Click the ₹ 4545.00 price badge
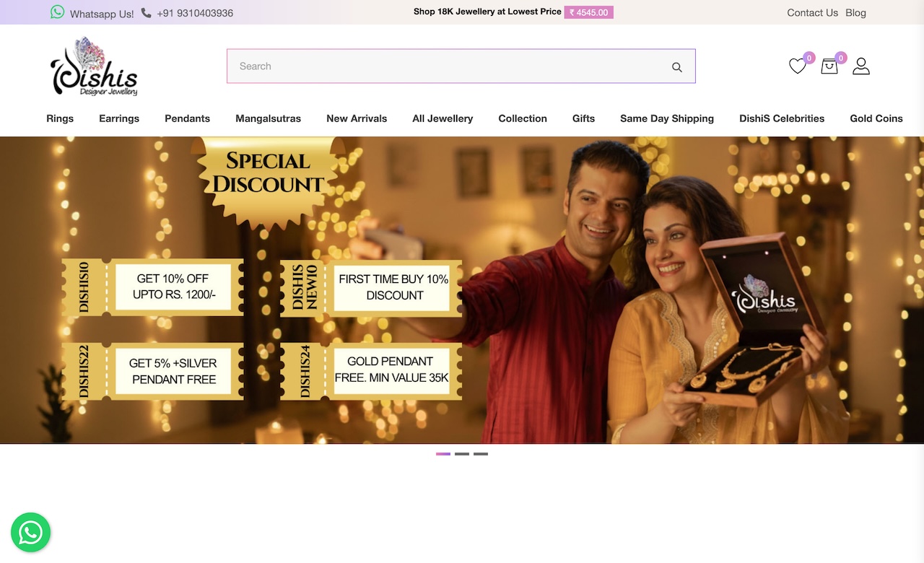924x563 pixels. pyautogui.click(x=589, y=12)
